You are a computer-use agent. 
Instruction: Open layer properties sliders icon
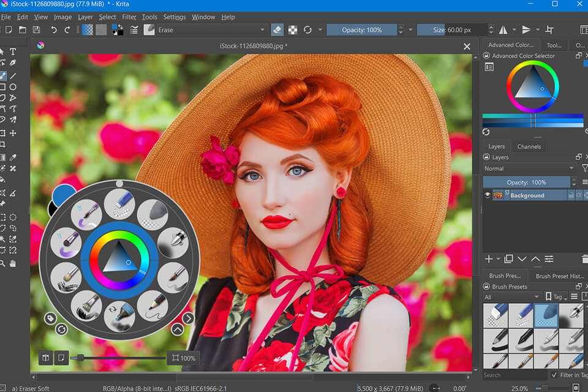click(549, 259)
